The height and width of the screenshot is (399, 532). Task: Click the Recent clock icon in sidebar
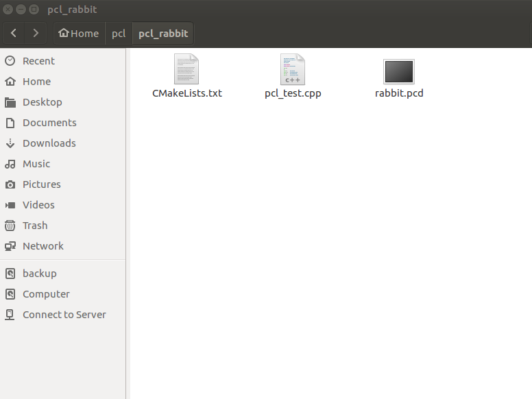(10, 61)
